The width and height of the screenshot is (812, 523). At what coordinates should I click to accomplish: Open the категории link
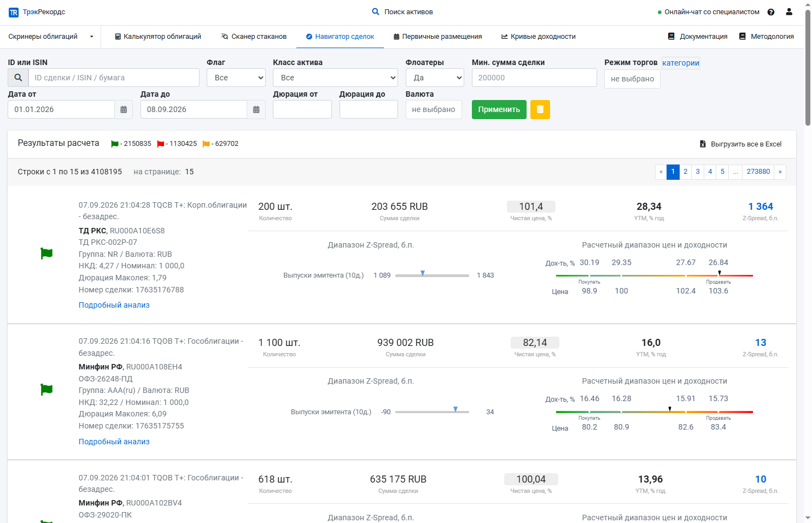(681, 63)
